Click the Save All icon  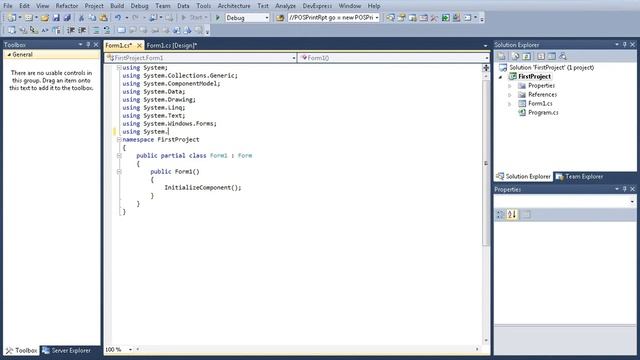[67, 18]
